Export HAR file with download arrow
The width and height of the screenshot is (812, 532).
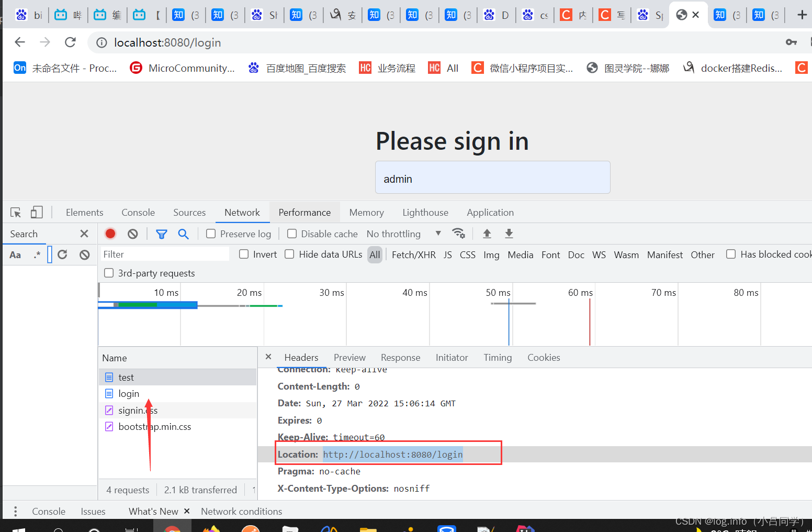click(509, 234)
